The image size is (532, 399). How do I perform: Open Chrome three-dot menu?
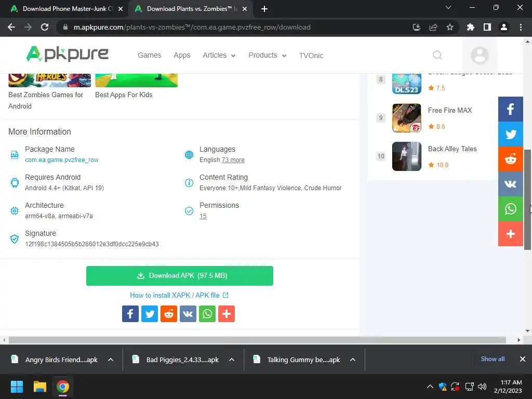521,27
